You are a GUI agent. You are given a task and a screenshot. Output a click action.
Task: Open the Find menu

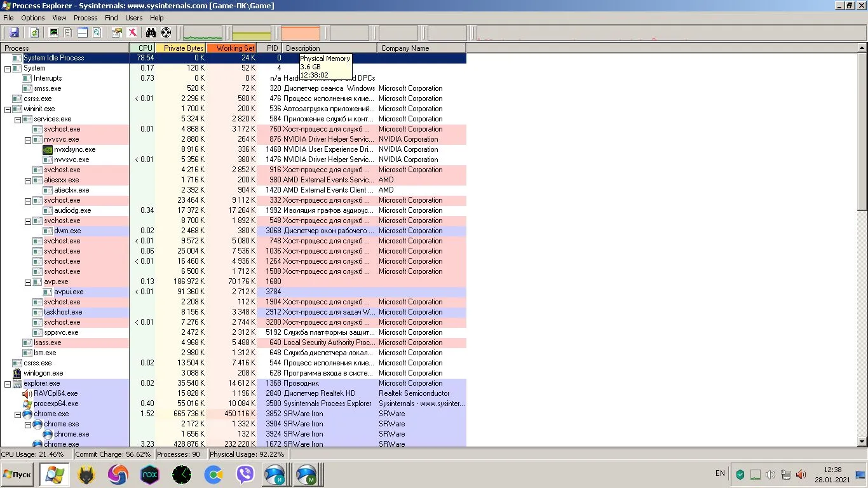tap(112, 18)
